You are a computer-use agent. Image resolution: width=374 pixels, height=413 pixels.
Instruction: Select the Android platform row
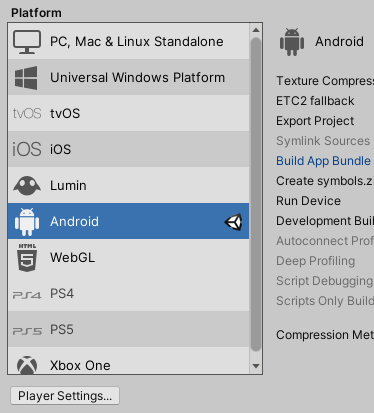click(128, 221)
